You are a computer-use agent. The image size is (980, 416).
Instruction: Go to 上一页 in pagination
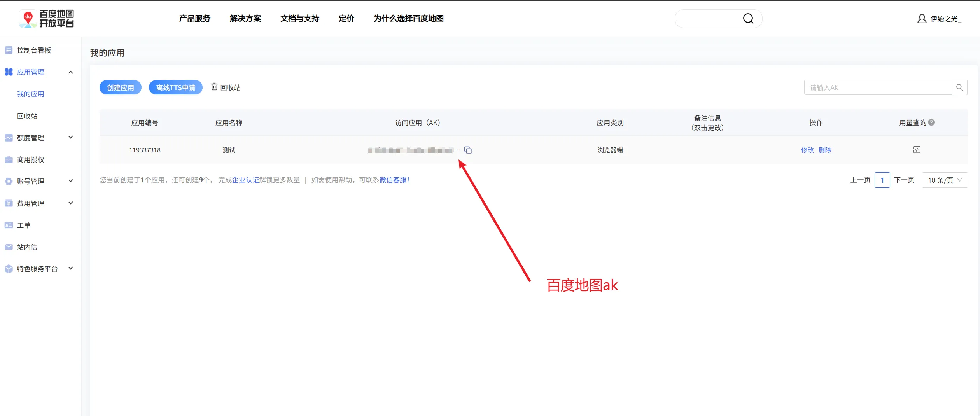pos(860,180)
